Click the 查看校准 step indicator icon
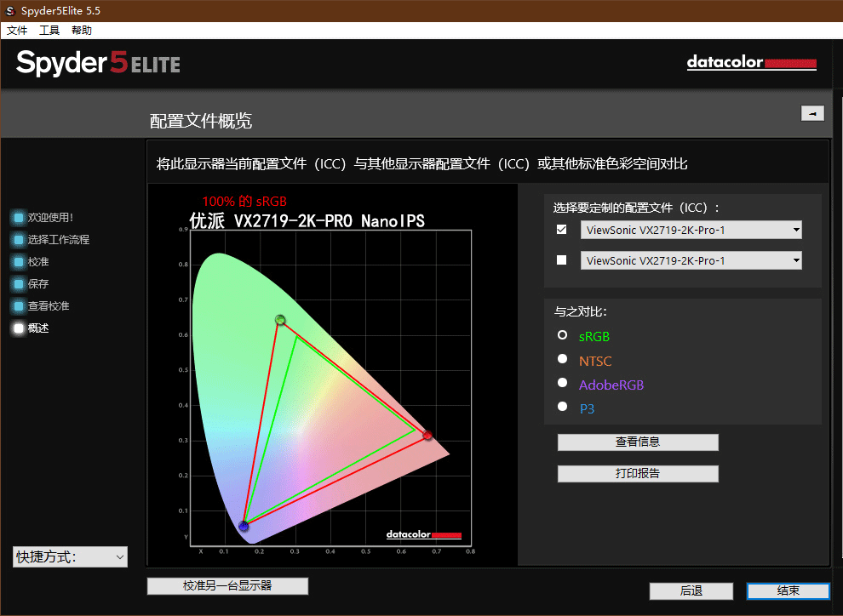 tap(19, 306)
